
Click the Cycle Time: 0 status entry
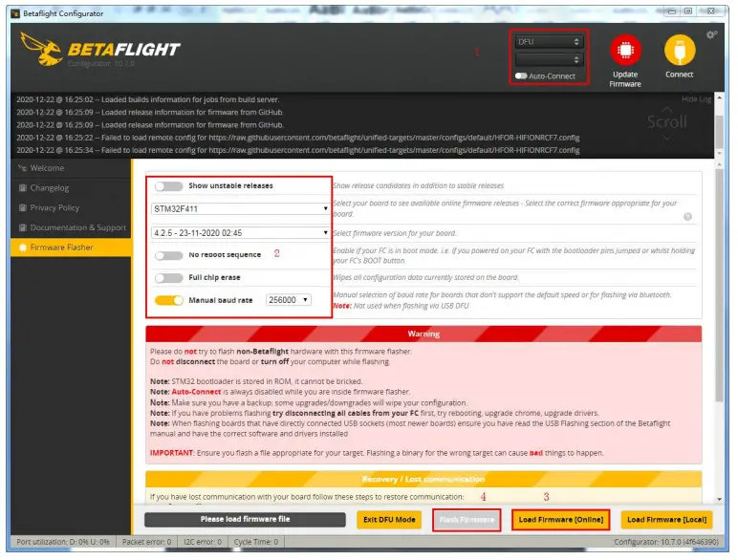(x=256, y=542)
